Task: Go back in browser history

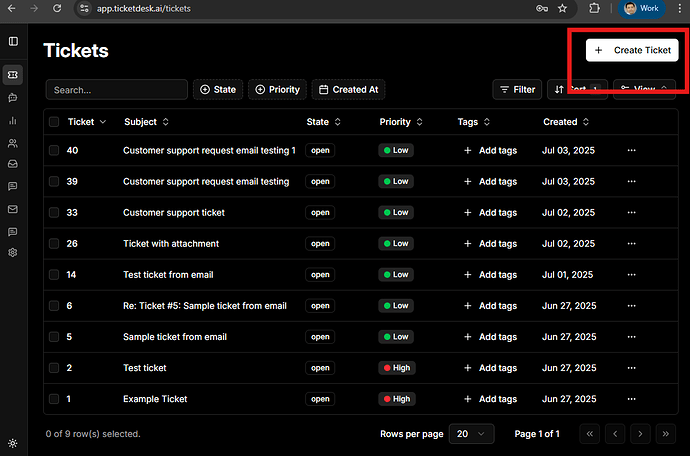Action: click(x=12, y=8)
